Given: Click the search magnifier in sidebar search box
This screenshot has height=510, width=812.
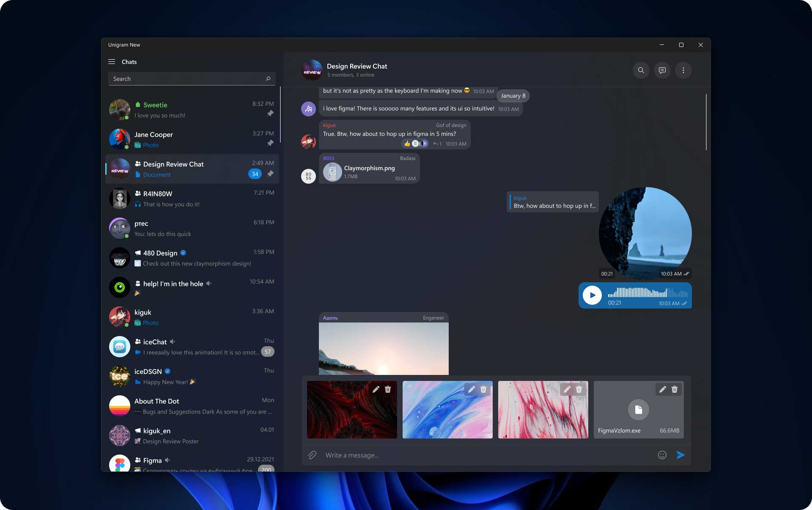Looking at the screenshot, I should [x=268, y=79].
